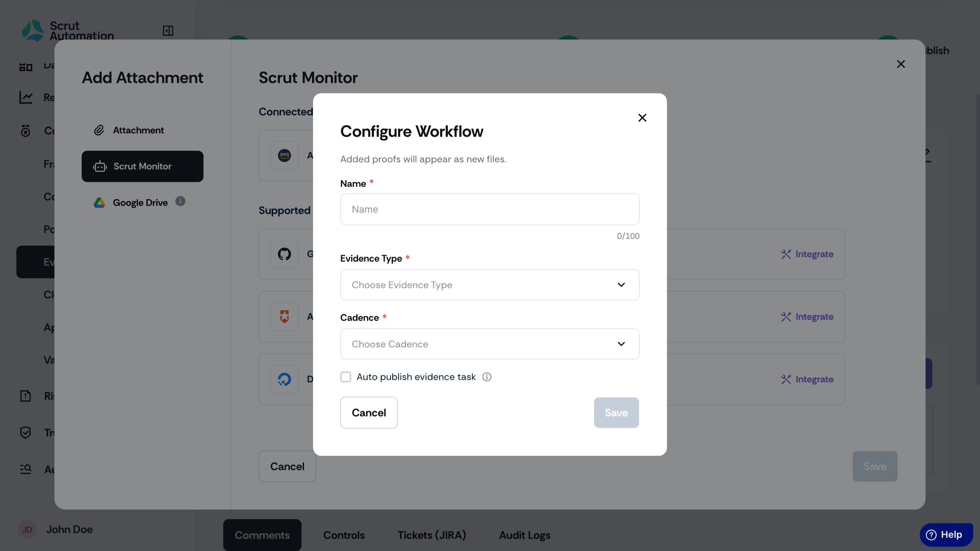Collapse the sidebar panel icon
The image size is (980, 551).
(x=168, y=30)
